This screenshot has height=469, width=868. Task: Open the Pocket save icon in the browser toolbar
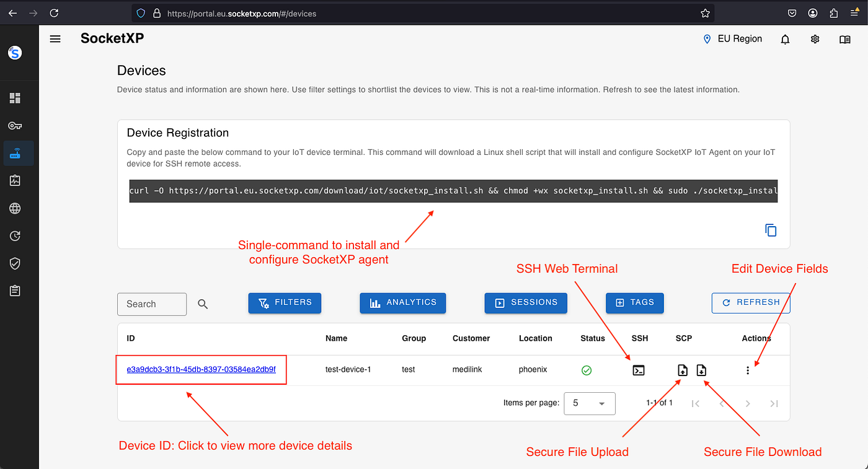792,13
